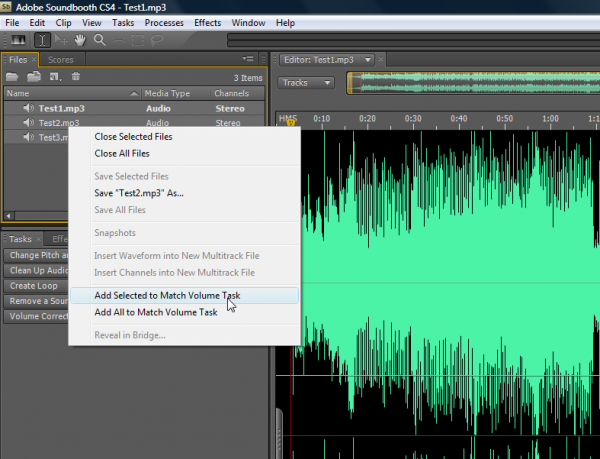Click speaker icon next to Test2.mp3
This screenshot has width=600, height=459.
pos(28,122)
